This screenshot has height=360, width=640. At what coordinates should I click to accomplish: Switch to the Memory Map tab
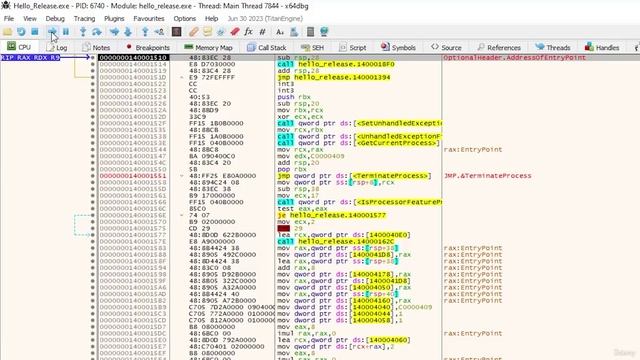tap(208, 47)
